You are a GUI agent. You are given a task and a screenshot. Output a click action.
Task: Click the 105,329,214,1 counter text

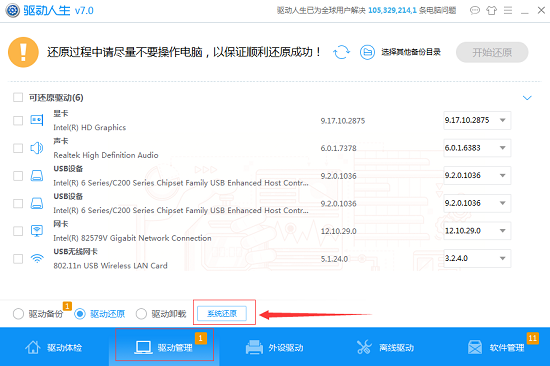[x=393, y=11]
